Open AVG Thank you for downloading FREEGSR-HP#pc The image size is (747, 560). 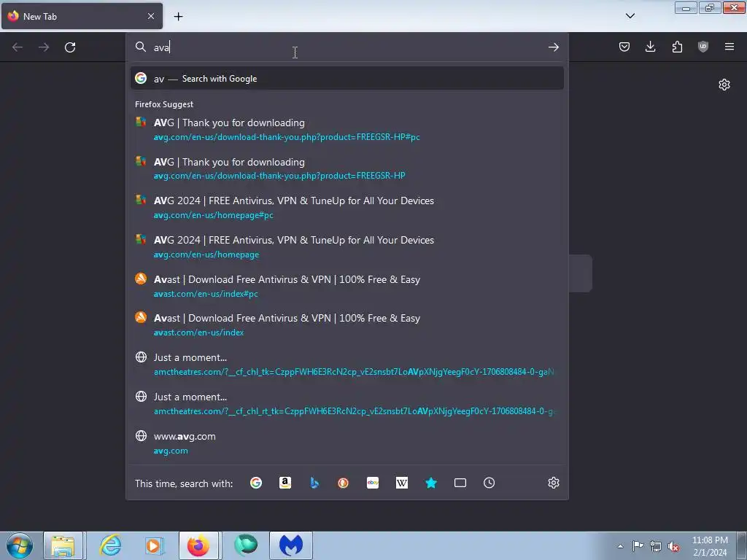pyautogui.click(x=347, y=130)
